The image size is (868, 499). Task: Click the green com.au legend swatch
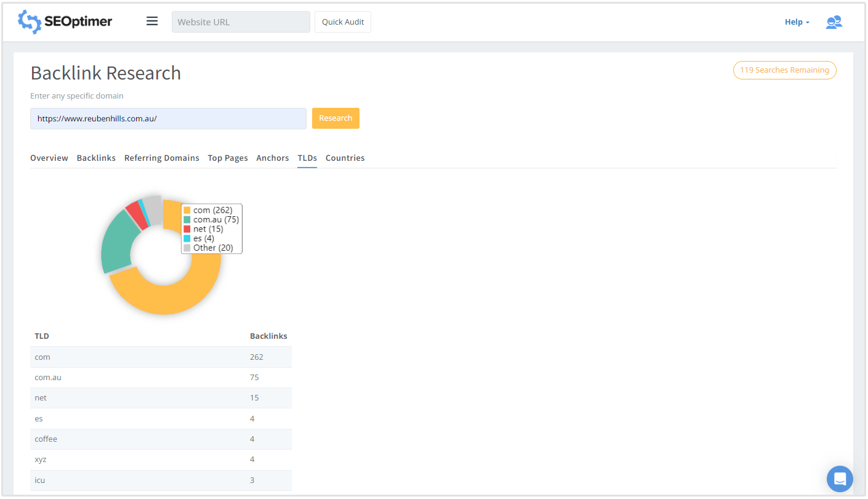click(x=187, y=220)
